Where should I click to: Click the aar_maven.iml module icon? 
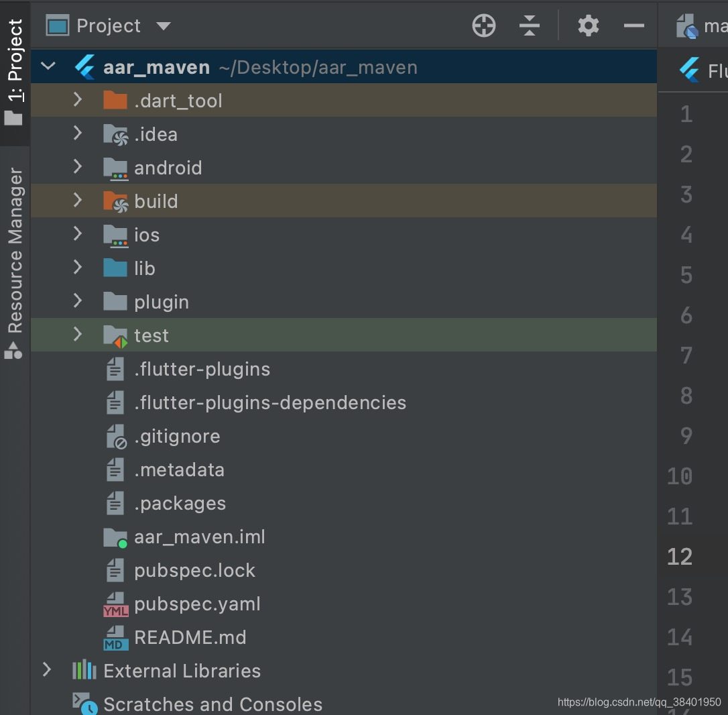point(115,538)
